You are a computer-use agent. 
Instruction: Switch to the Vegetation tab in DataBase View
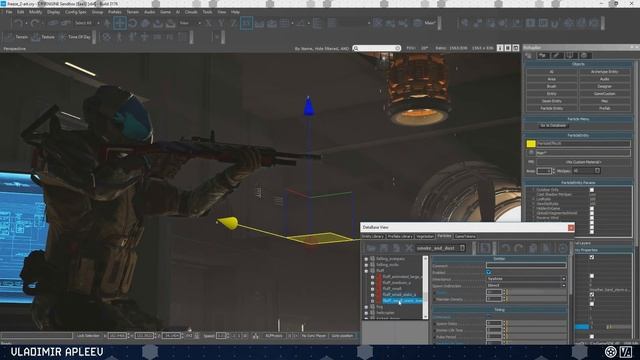coord(425,236)
